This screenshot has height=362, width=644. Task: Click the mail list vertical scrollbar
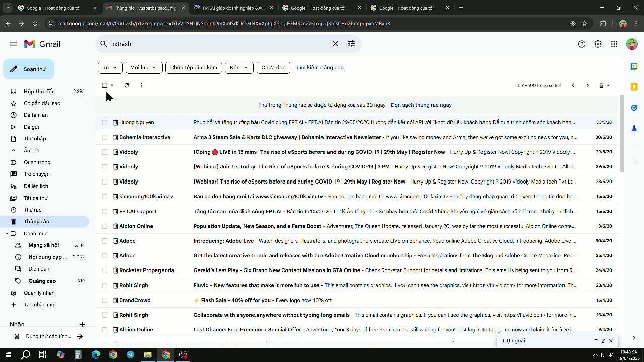pos(622,134)
